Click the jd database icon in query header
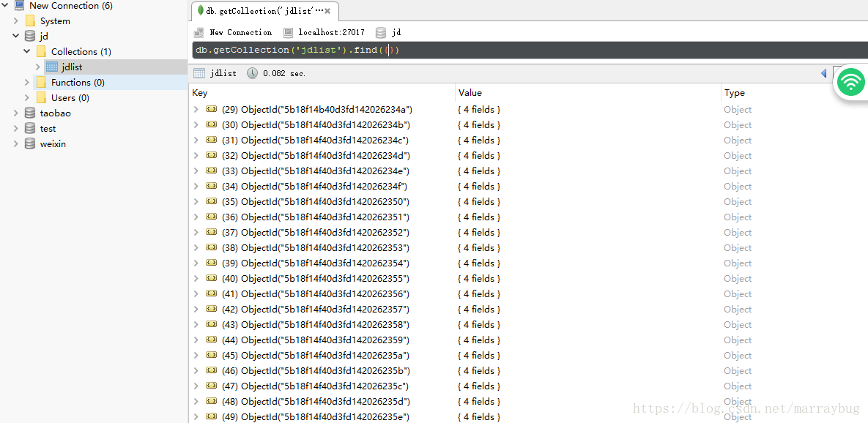Image resolution: width=868 pixels, height=423 pixels. [380, 33]
